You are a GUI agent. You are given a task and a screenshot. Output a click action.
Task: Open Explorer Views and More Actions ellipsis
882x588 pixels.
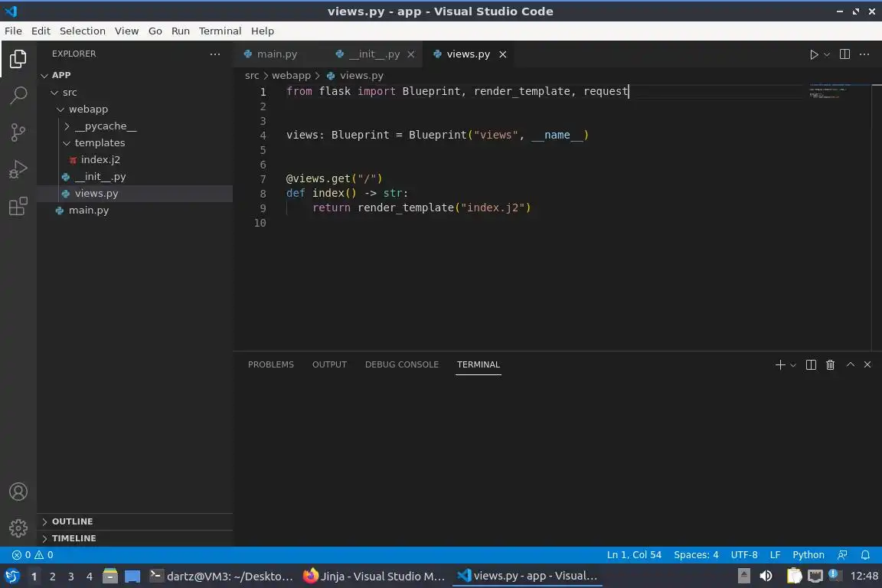(x=215, y=54)
